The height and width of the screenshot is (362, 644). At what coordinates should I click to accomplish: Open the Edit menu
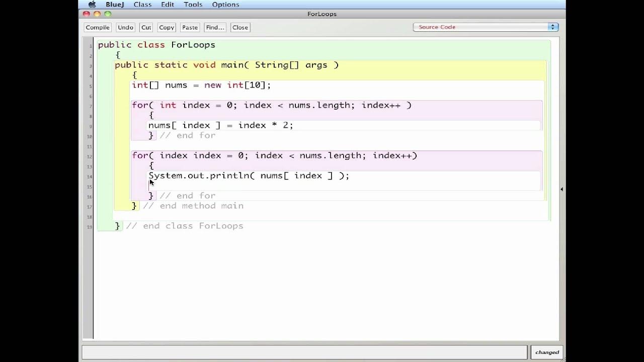(x=168, y=5)
